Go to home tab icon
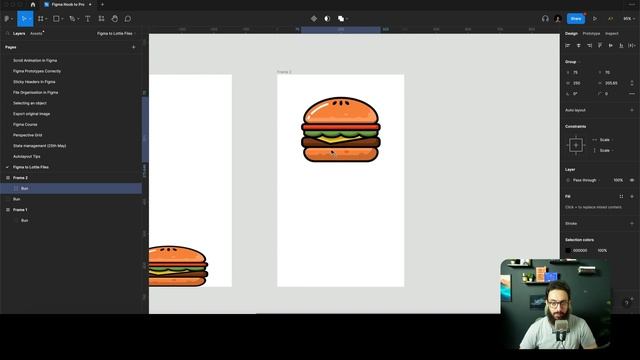Screen dimensions: 640x360 click(x=33, y=4)
